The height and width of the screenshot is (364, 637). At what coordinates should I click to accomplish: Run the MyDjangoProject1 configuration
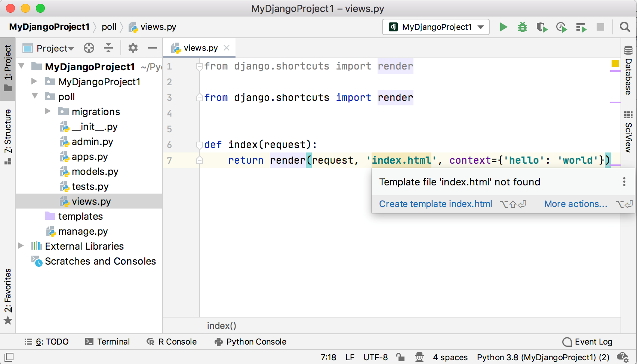pos(503,27)
